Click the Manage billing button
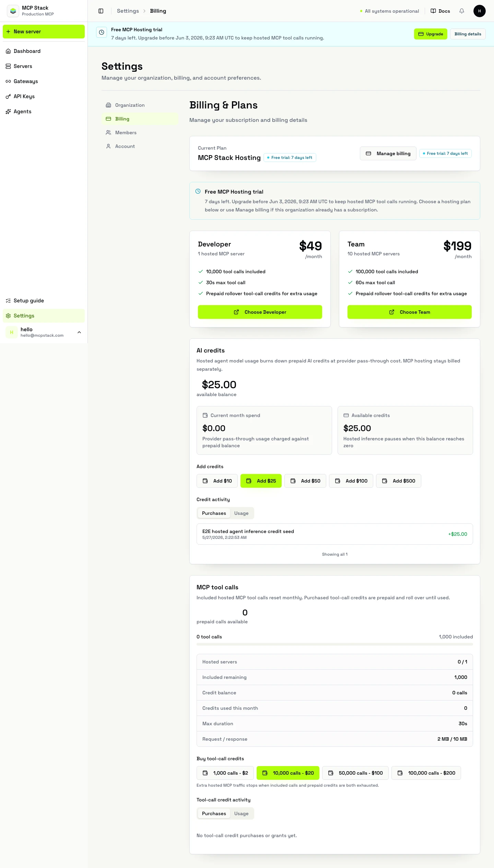Screen dimensions: 494x868 pyautogui.click(x=388, y=153)
